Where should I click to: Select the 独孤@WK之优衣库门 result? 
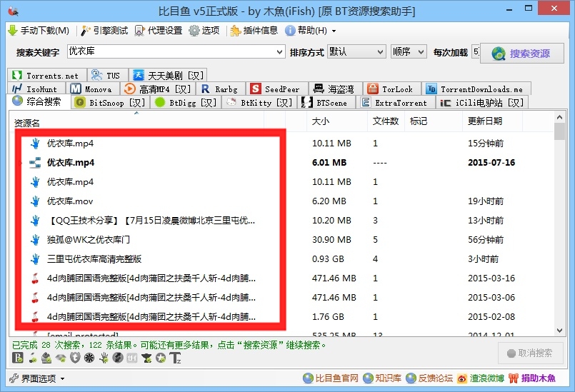281,239
